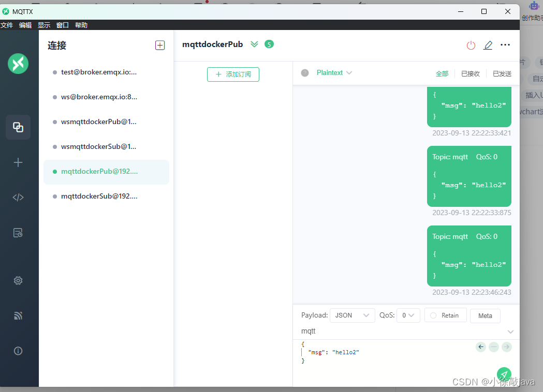Expand the topic history chevron next to mqtt

tap(510, 331)
